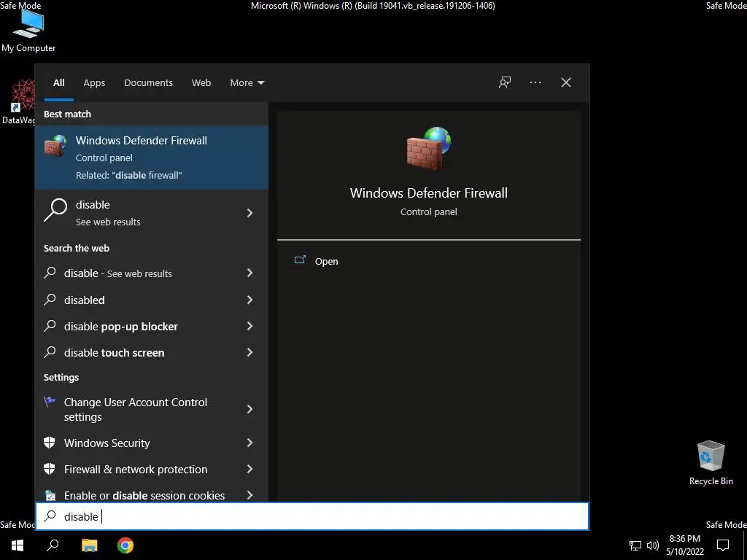Click the 'disabled' web suggestion text
Screen dimensions: 747x560
pyautogui.click(x=85, y=300)
